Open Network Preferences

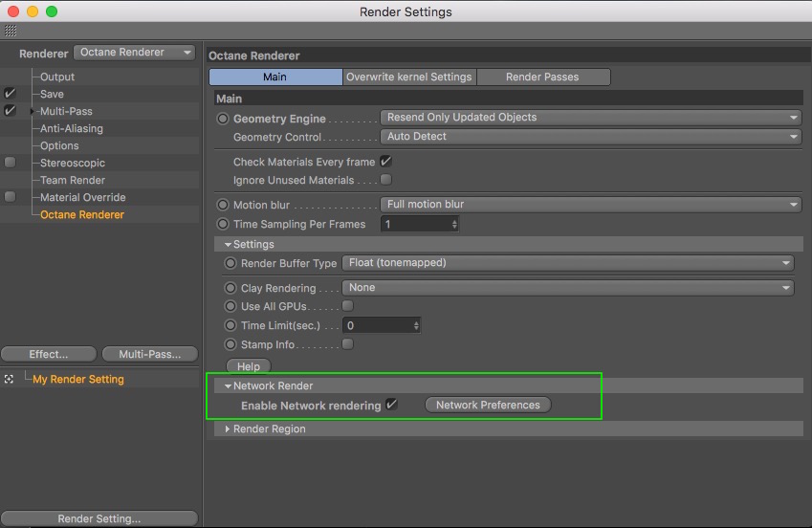click(x=488, y=405)
